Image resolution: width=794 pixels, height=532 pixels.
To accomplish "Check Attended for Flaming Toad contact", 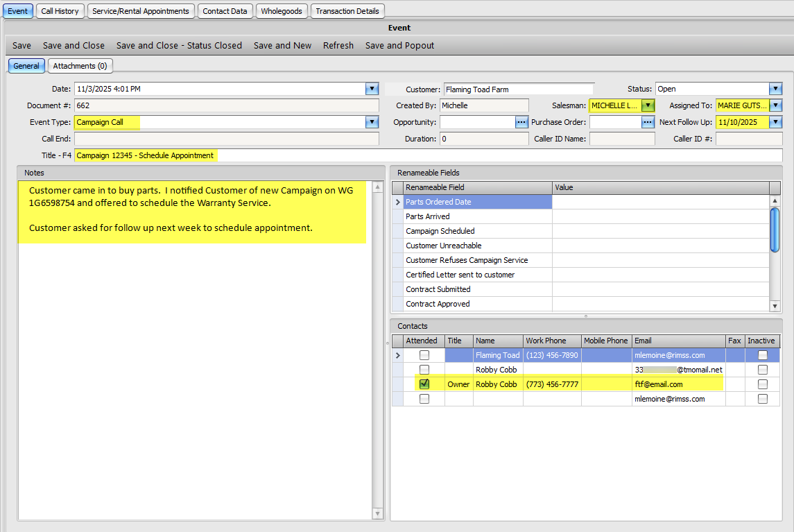I will (x=424, y=355).
